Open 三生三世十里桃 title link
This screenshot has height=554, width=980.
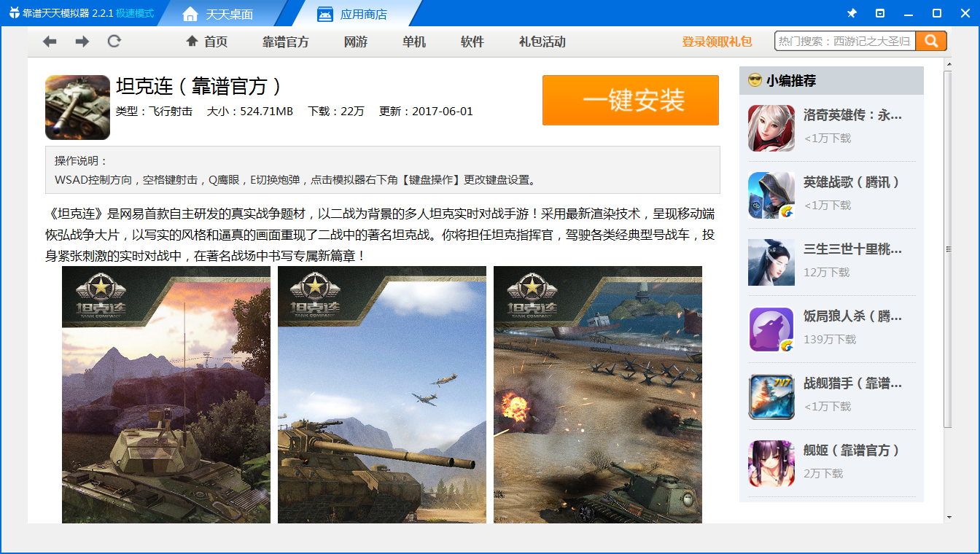[853, 249]
